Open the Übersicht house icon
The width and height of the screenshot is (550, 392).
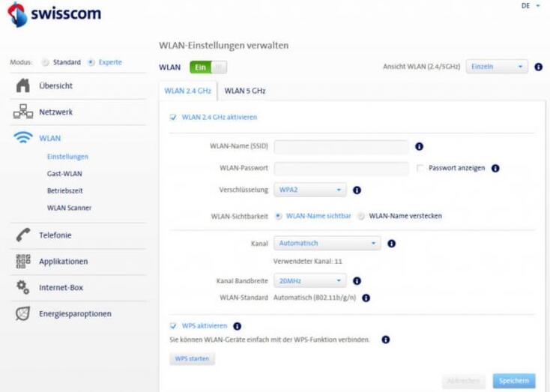(x=23, y=85)
